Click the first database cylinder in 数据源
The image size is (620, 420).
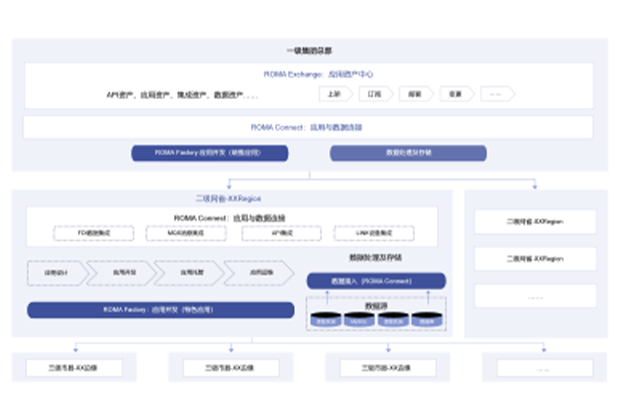pyautogui.click(x=326, y=320)
